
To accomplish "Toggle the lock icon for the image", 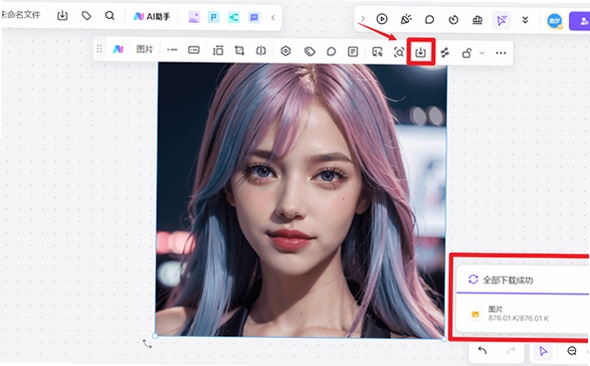I will [x=467, y=53].
